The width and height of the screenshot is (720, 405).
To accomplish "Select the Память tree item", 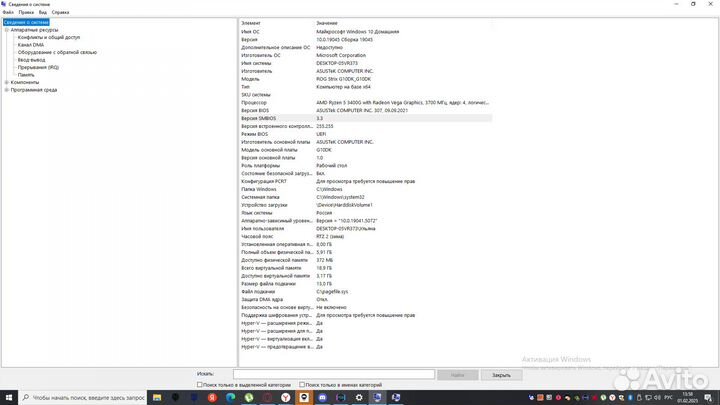I will tap(26, 75).
